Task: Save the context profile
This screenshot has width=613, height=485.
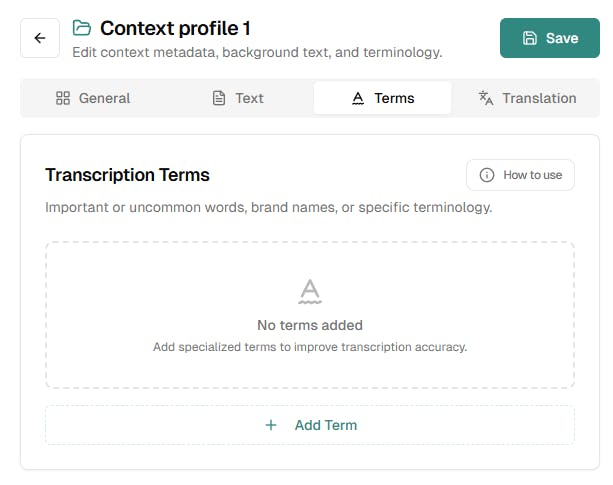Action: tap(549, 38)
